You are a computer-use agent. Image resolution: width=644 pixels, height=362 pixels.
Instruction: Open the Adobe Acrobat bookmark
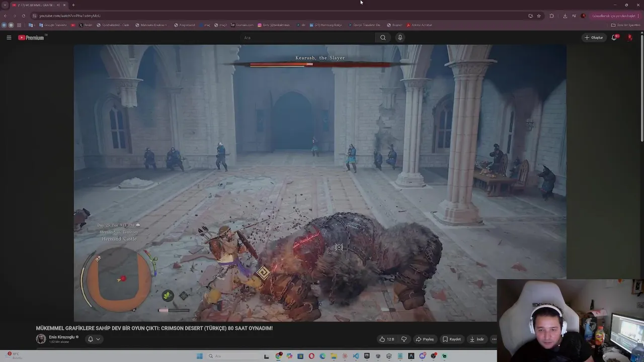click(x=420, y=25)
